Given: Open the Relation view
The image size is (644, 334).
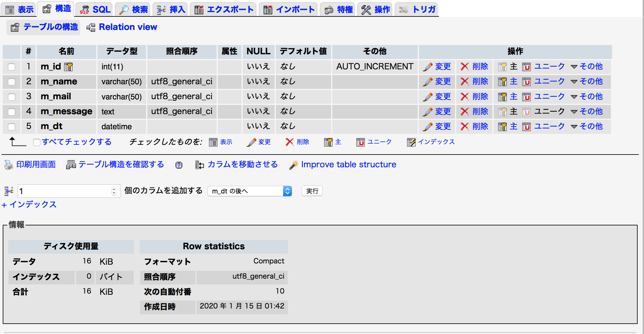Looking at the screenshot, I should tap(128, 27).
